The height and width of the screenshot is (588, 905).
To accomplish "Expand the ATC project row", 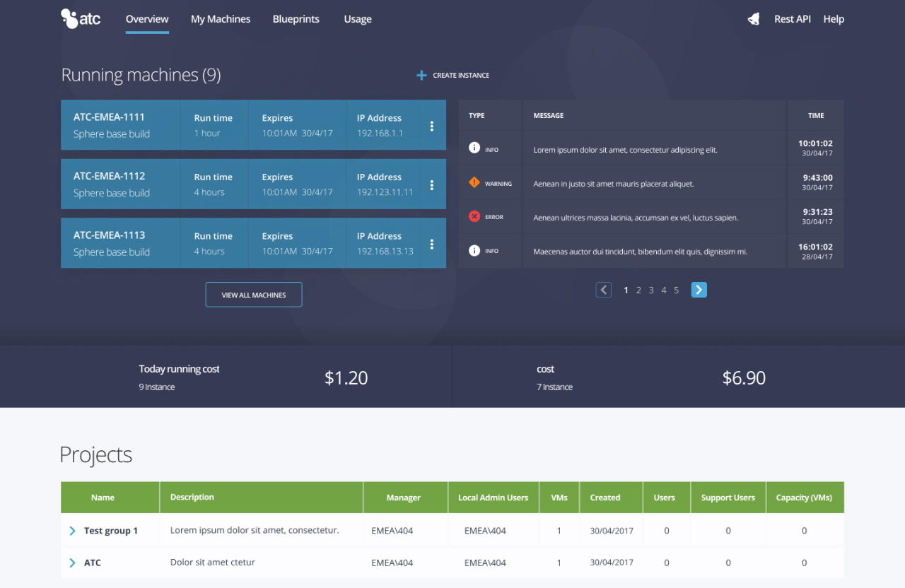I will pos(72,563).
